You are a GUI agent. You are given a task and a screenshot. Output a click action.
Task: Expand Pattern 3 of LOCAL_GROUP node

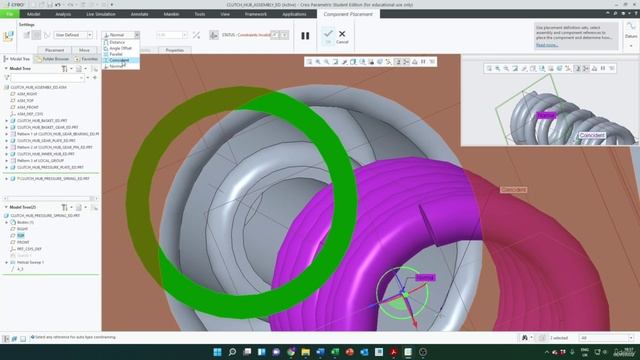[6, 161]
